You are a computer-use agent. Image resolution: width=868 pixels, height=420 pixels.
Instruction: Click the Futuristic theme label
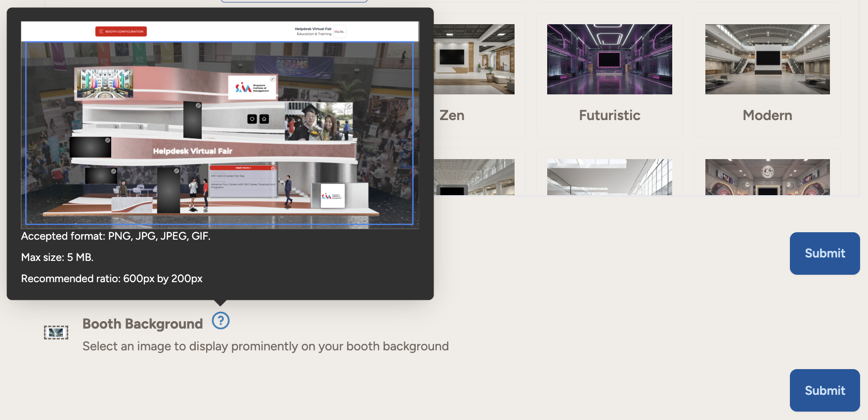coord(609,115)
